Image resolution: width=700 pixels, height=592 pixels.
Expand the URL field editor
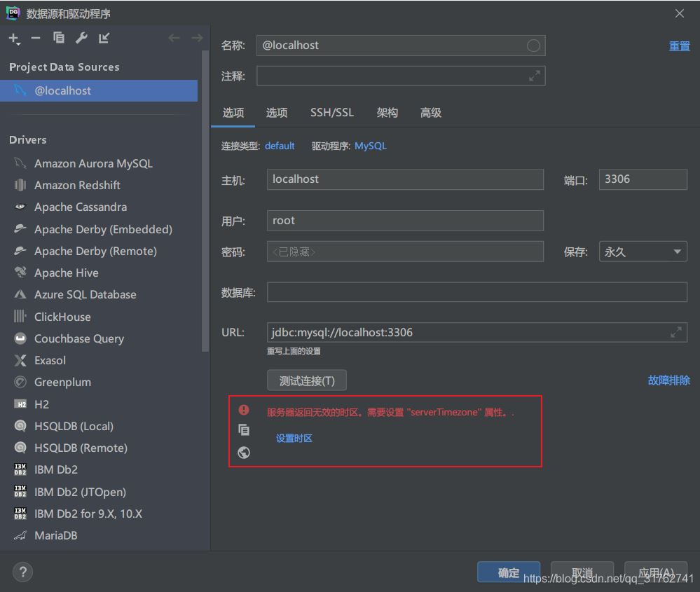(675, 332)
